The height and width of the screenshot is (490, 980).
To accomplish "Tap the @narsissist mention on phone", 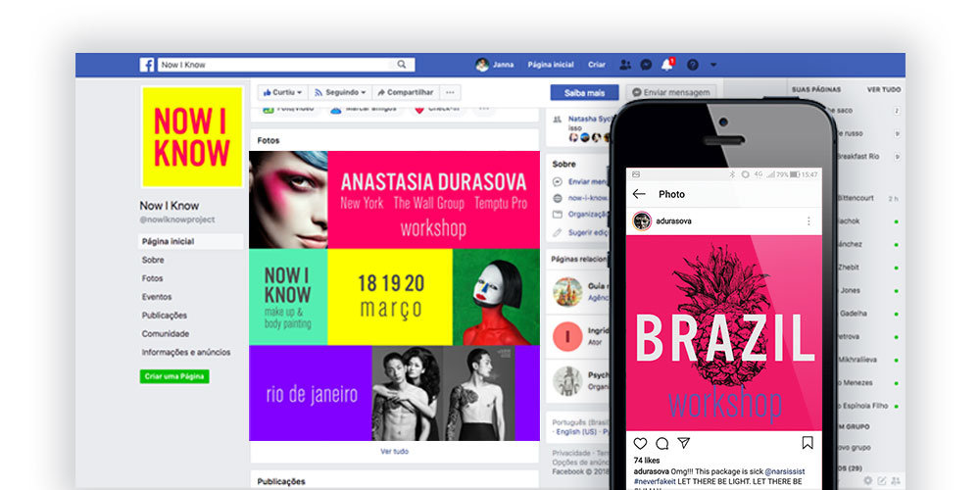I will click(784, 472).
